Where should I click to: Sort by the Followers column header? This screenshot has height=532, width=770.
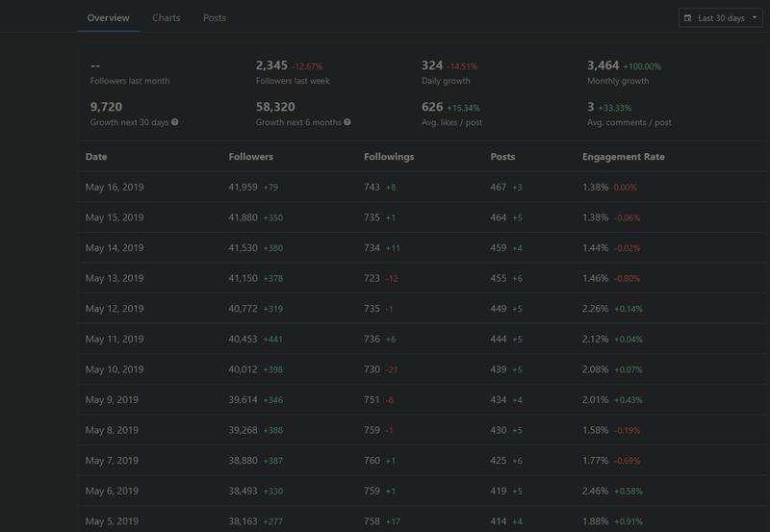coord(251,157)
